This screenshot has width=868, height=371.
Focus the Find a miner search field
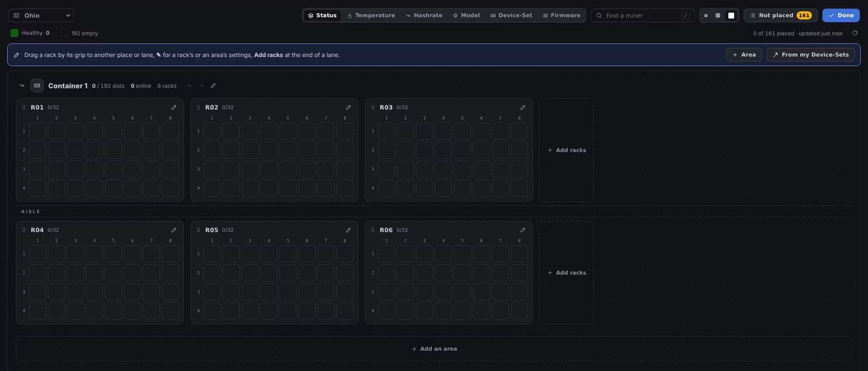pyautogui.click(x=643, y=16)
